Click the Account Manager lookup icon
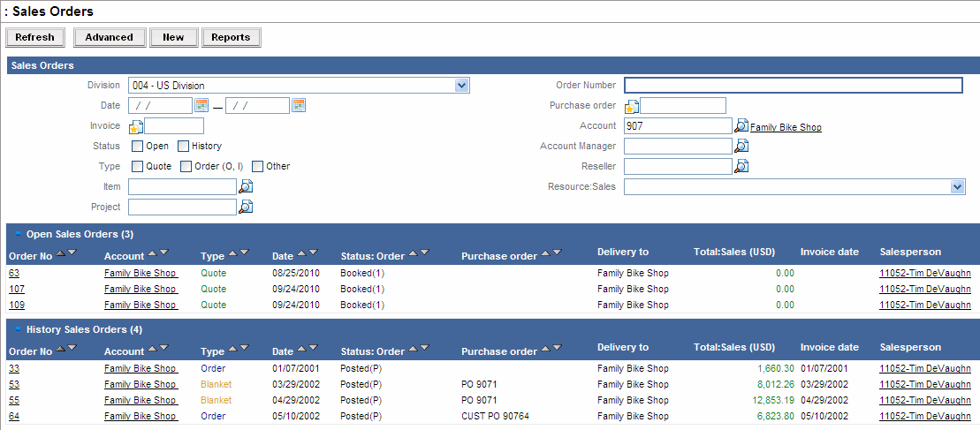Image resolution: width=980 pixels, height=430 pixels. (741, 146)
